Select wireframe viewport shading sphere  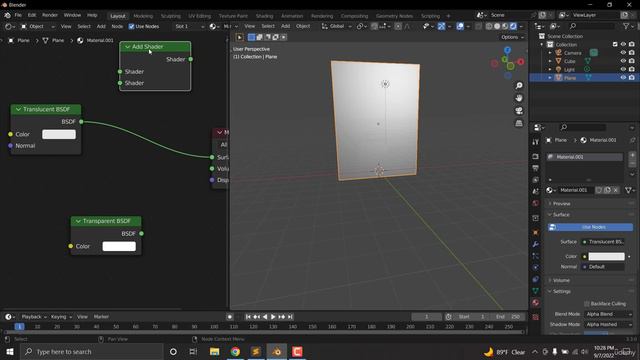(489, 26)
